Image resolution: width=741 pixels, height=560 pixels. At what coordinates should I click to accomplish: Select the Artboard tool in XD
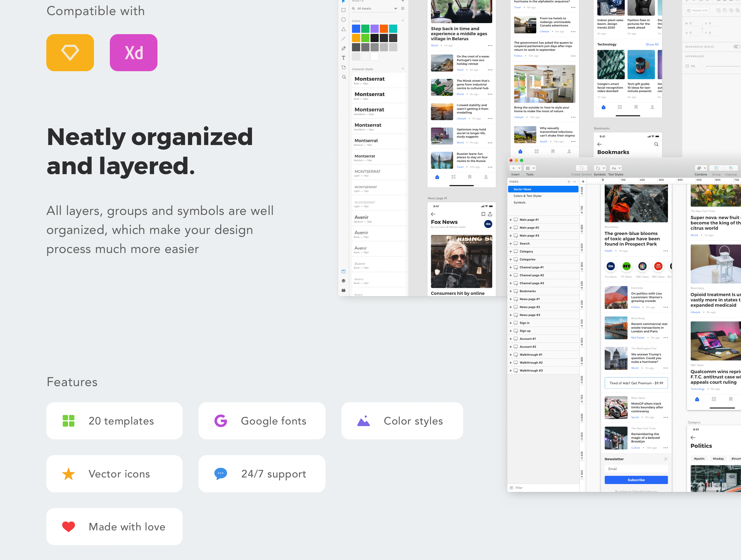343,67
